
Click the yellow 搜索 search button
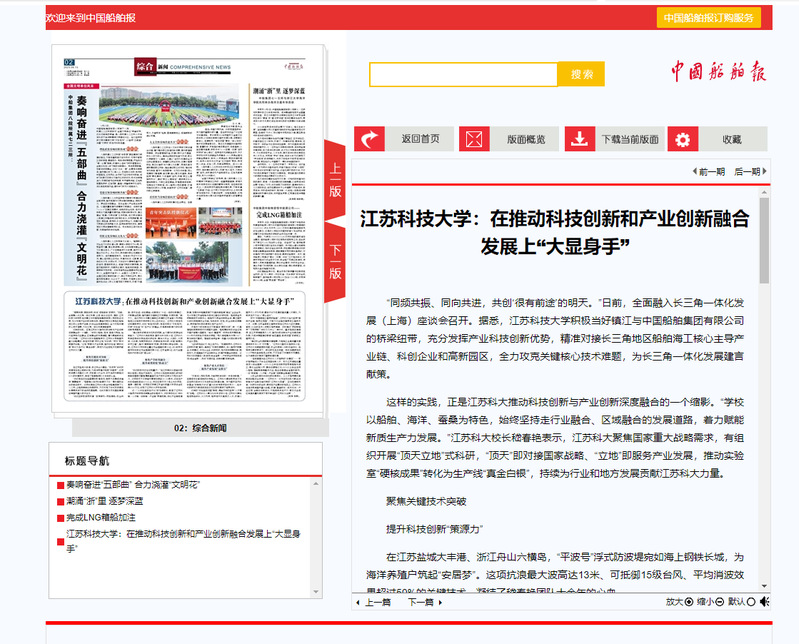point(581,74)
